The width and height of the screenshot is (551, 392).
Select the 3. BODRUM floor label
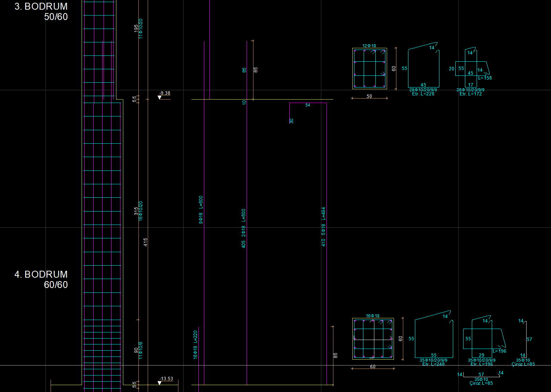[x=41, y=7]
